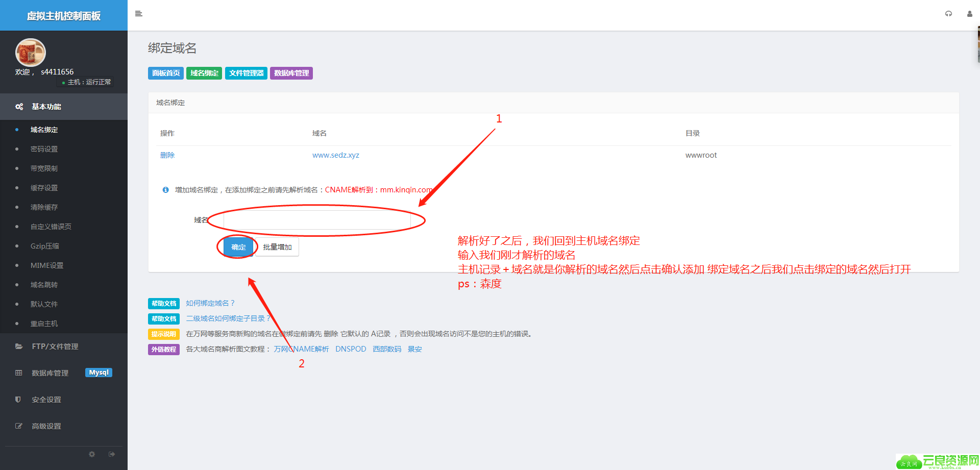Select 清除缓存 in the sidebar
980x470 pixels.
pyautogui.click(x=44, y=207)
